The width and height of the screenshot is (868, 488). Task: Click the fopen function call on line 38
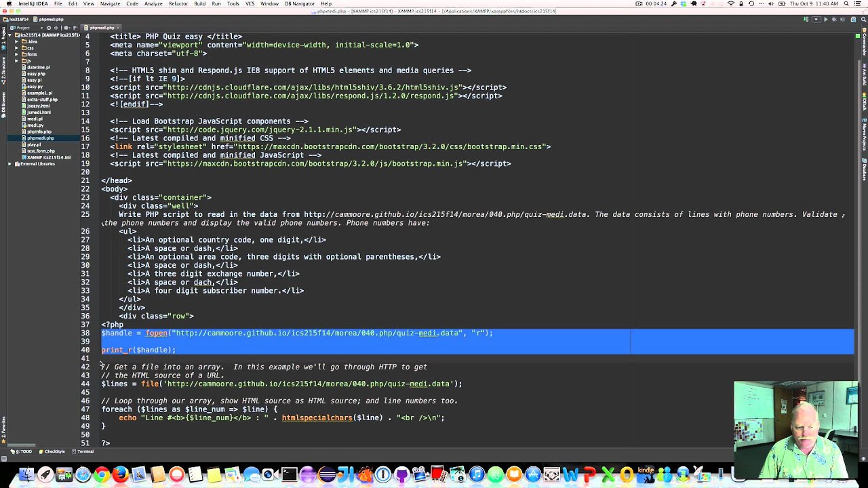(156, 333)
